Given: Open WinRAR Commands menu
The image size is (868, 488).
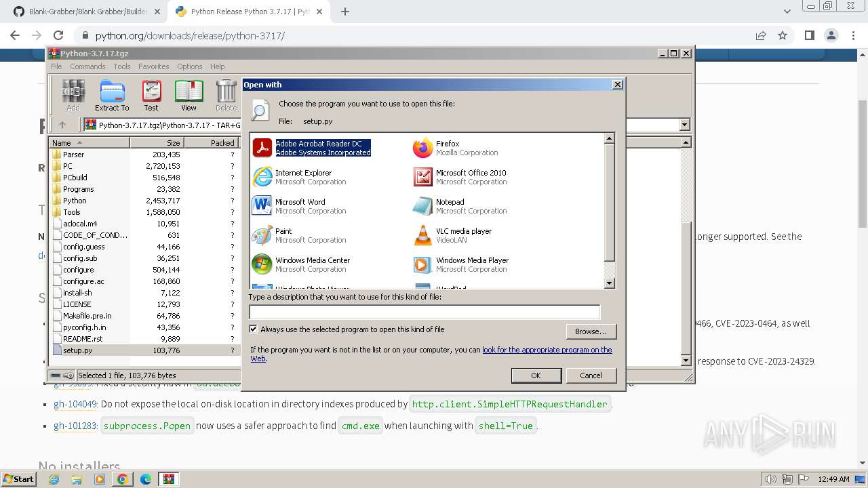Looking at the screenshot, I should click(x=87, y=66).
